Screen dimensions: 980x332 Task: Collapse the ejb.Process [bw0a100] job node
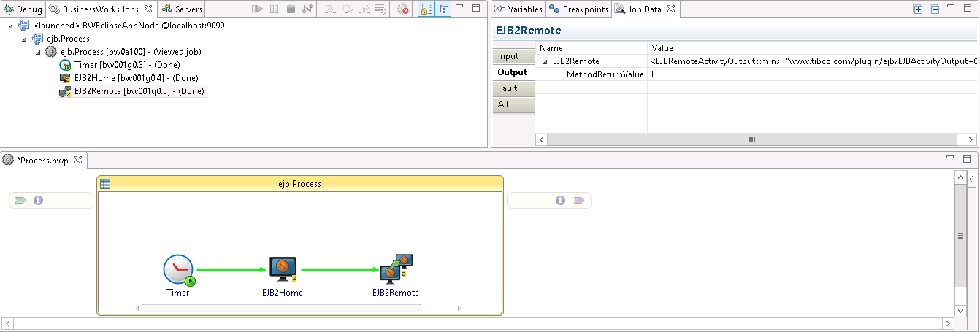coord(38,52)
